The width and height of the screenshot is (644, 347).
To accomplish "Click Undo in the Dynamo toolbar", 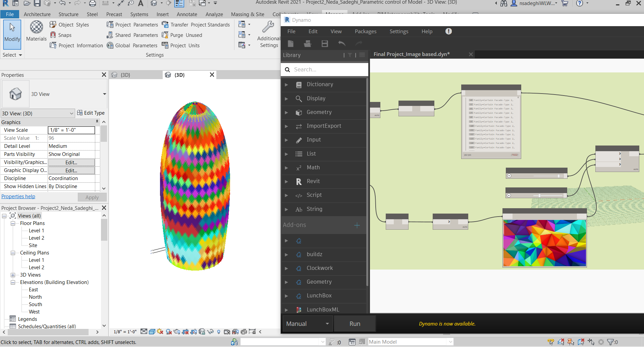I will [341, 43].
